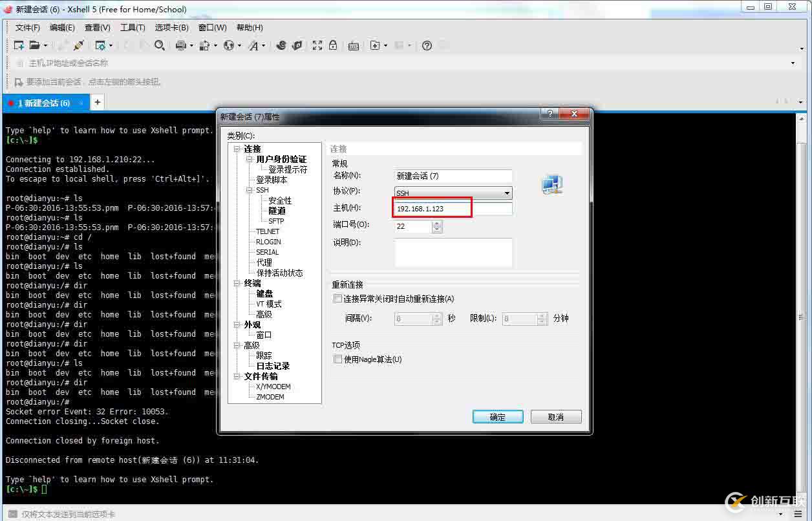
Task: Open the 选项卡(B) menu
Action: [171, 28]
